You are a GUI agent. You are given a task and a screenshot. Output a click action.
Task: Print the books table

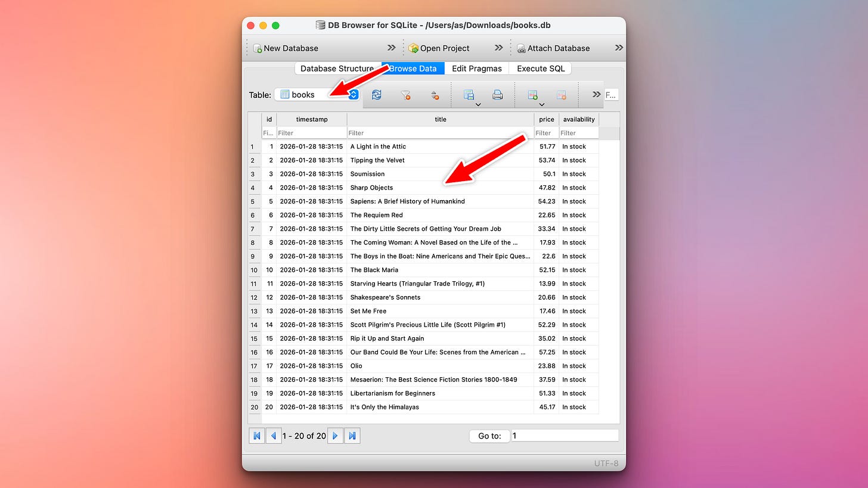498,95
